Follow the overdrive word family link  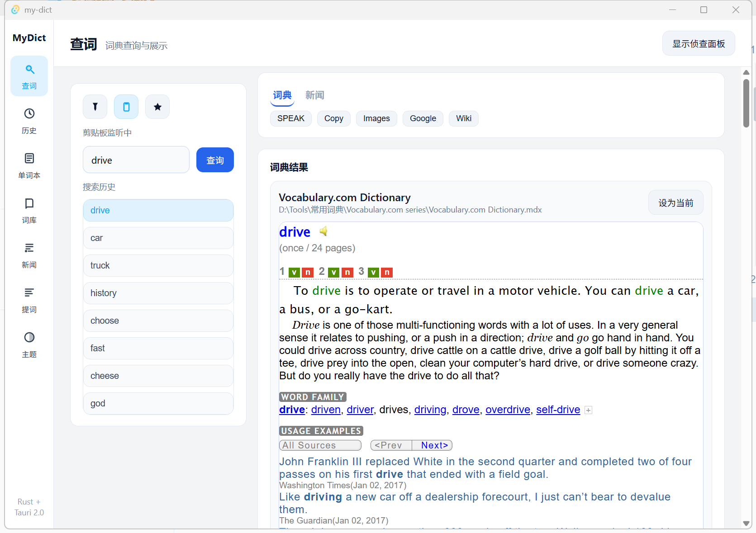[x=508, y=410]
